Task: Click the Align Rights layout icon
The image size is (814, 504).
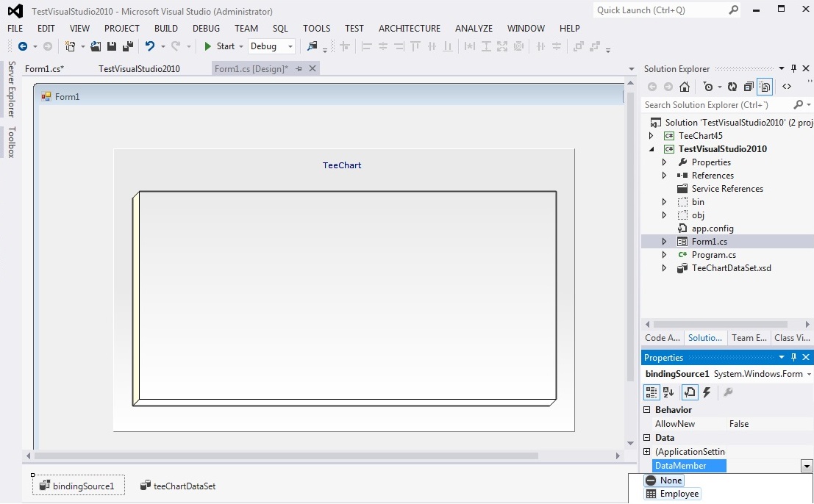Action: coord(399,46)
